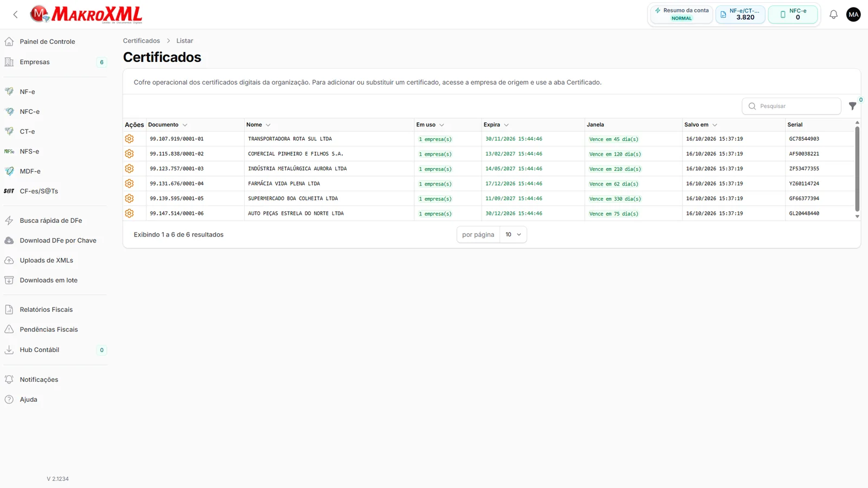Click the back arrow beside MakroXML logo

coord(15,15)
